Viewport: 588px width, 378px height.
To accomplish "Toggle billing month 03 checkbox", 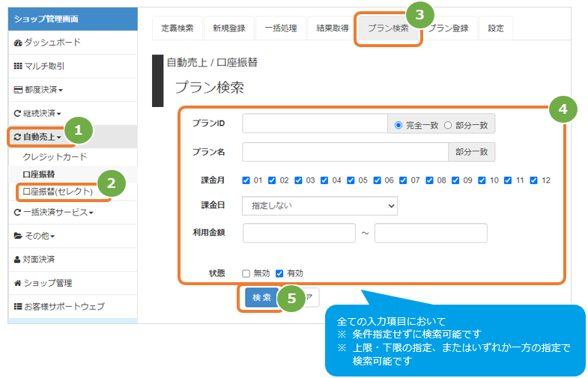I will click(298, 180).
